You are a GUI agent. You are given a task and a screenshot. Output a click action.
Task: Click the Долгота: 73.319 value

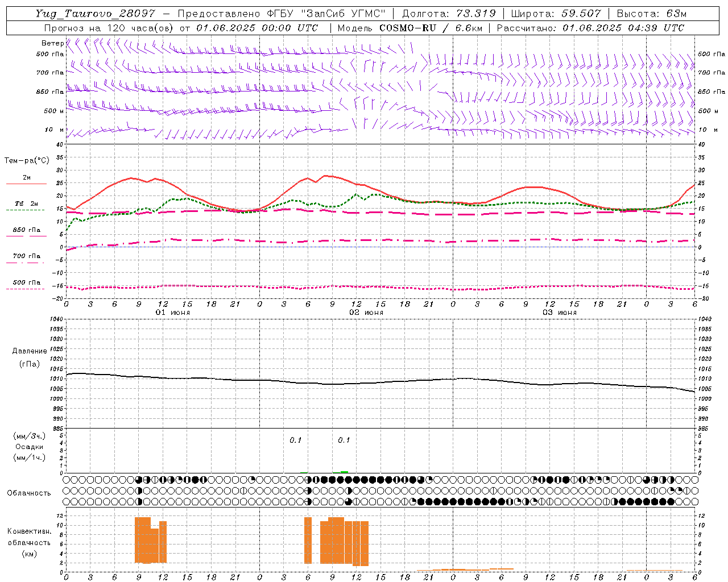click(x=449, y=14)
